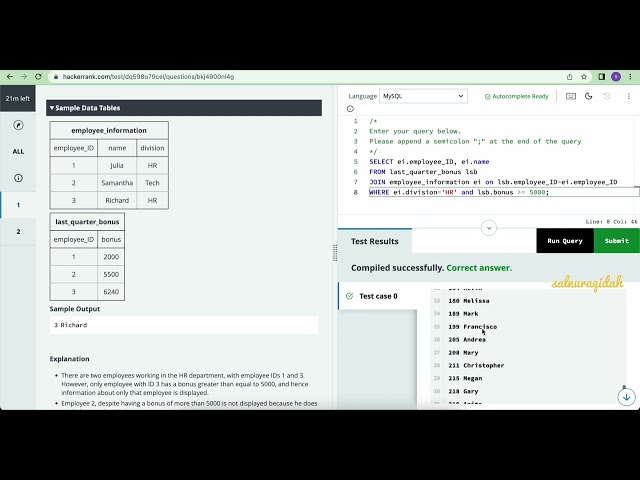This screenshot has width=640, height=480.
Task: Open the editor three-dot options menu
Action: point(629,96)
